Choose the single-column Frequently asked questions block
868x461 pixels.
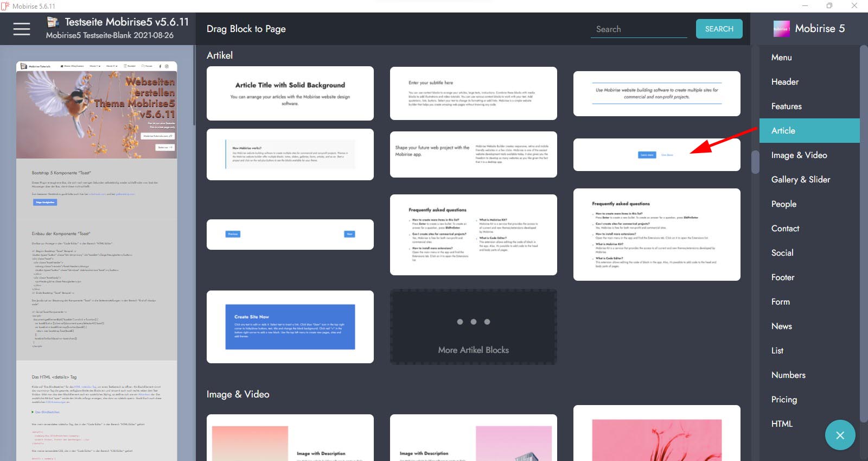click(657, 235)
